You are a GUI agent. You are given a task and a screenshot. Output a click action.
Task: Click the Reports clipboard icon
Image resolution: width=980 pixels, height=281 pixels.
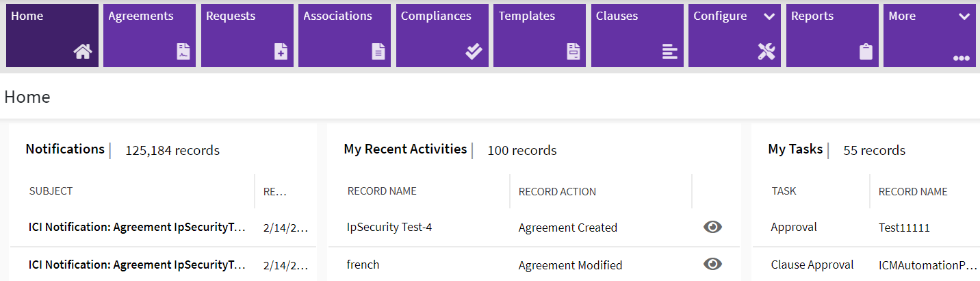point(866,52)
